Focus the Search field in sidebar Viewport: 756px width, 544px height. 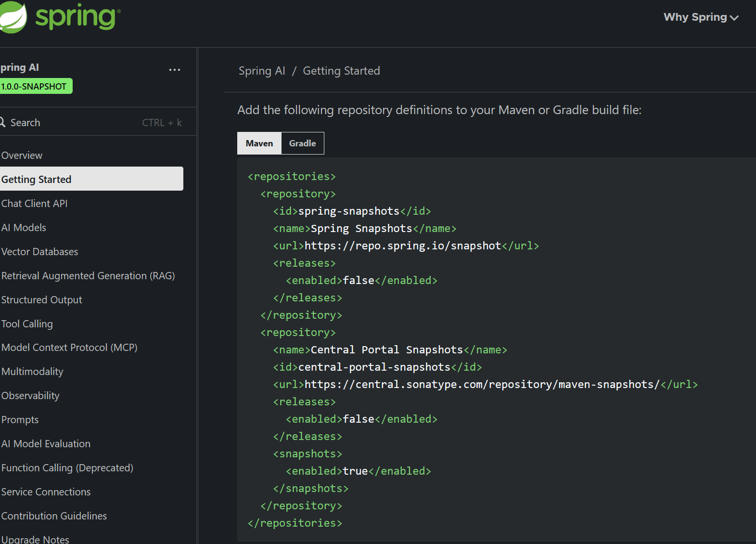(91, 122)
